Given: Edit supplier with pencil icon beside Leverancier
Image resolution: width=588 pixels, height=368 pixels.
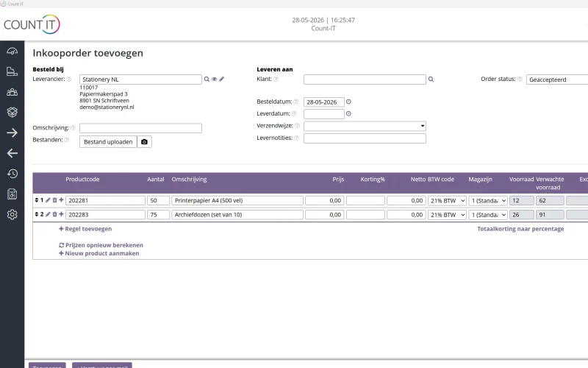Looking at the screenshot, I should (x=222, y=79).
